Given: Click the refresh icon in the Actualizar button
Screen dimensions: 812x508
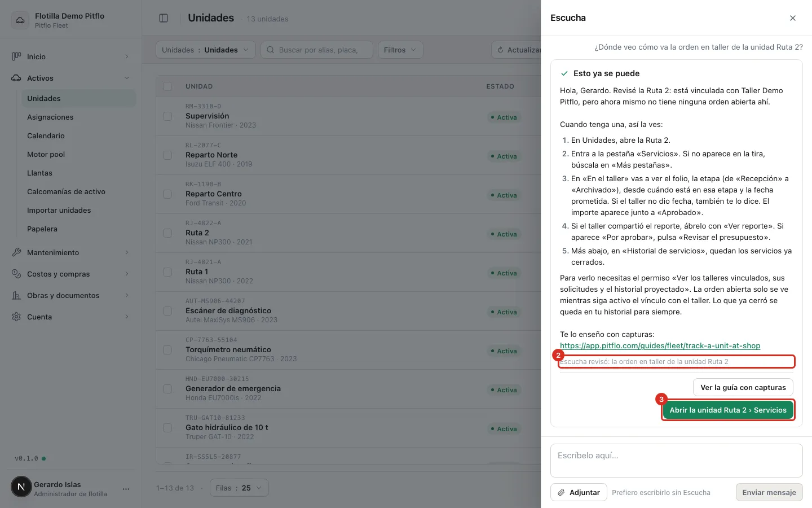Looking at the screenshot, I should 500,50.
